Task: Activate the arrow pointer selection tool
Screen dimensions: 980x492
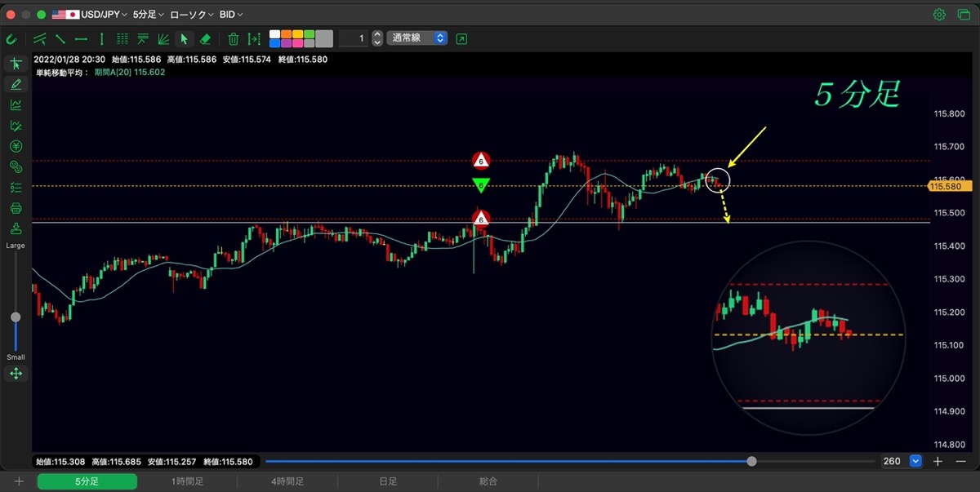Action: point(184,38)
